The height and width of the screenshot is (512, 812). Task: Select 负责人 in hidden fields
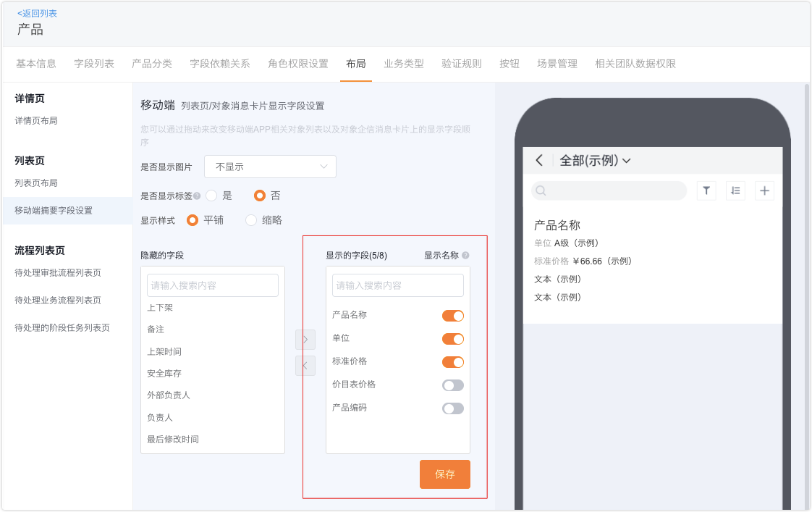(x=160, y=417)
